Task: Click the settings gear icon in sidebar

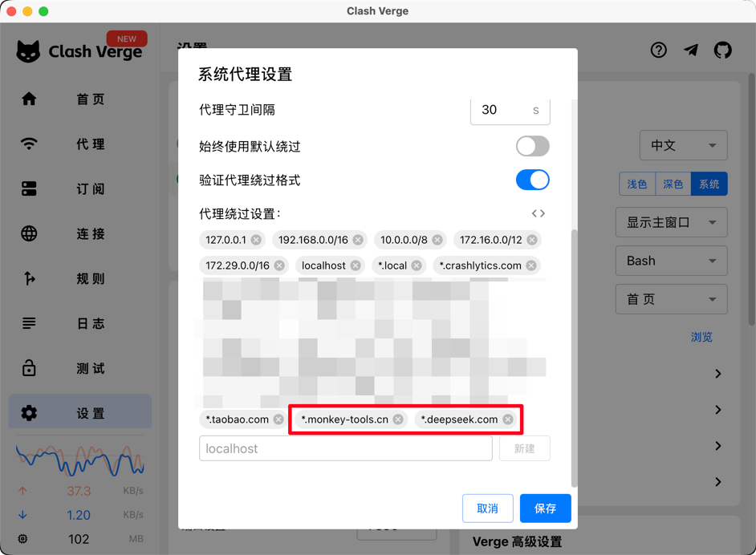Action: click(x=29, y=413)
